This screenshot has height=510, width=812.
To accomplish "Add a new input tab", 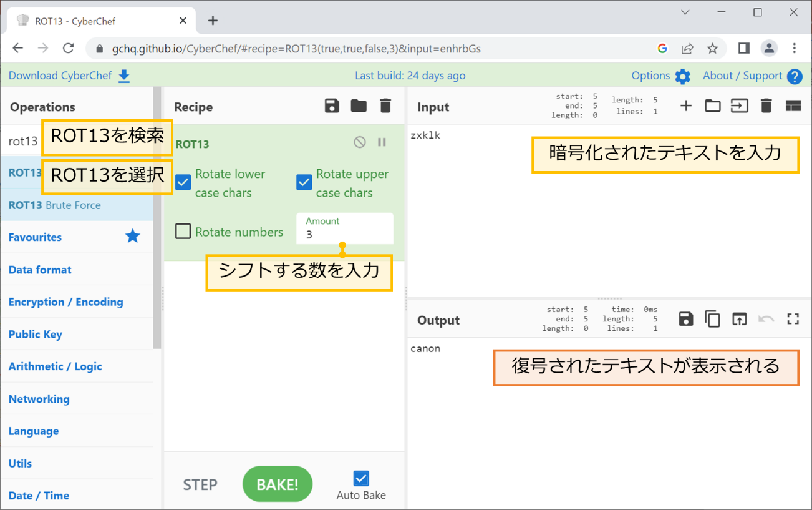I will pos(686,106).
